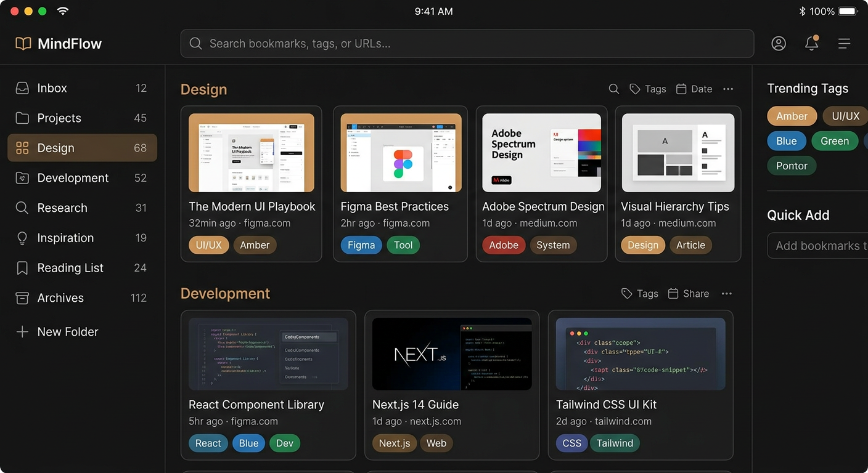Open the Development section more options ellipsis
This screenshot has width=868, height=473.
[x=727, y=294]
